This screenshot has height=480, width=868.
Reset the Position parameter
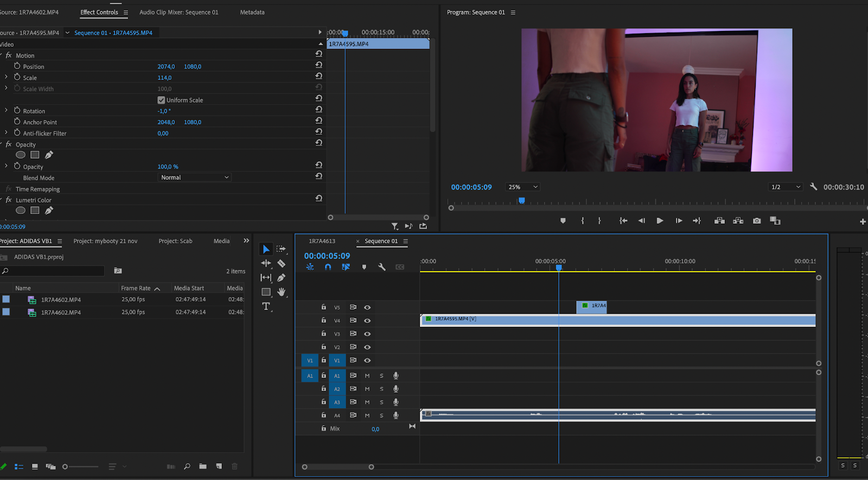tap(318, 65)
